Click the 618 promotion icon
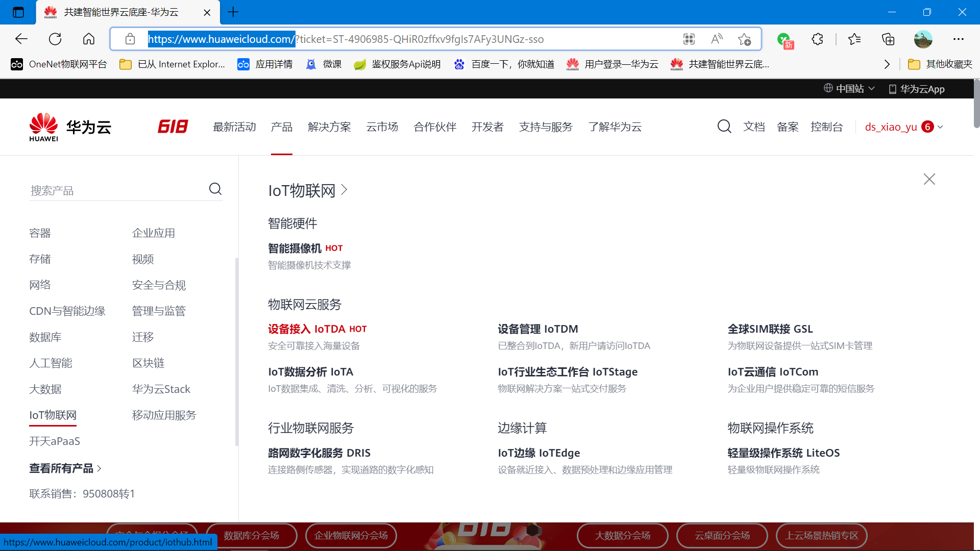The width and height of the screenshot is (980, 551). 173,127
